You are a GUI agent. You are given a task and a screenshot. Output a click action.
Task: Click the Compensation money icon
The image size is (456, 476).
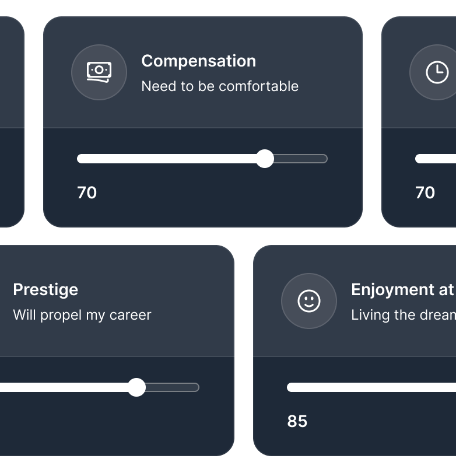point(99,72)
